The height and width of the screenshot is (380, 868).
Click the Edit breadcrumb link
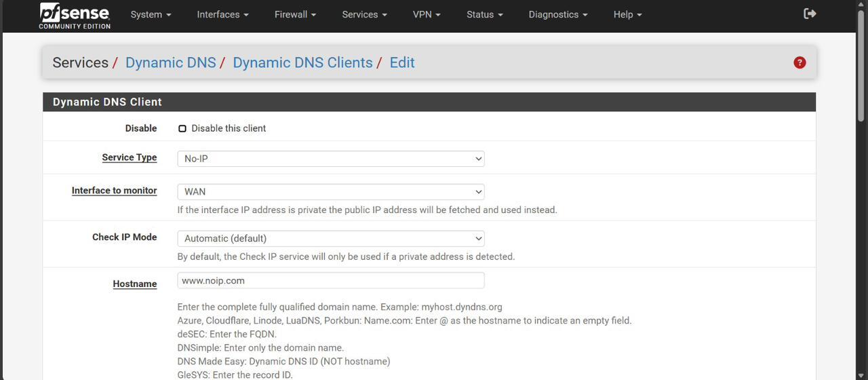pos(401,62)
